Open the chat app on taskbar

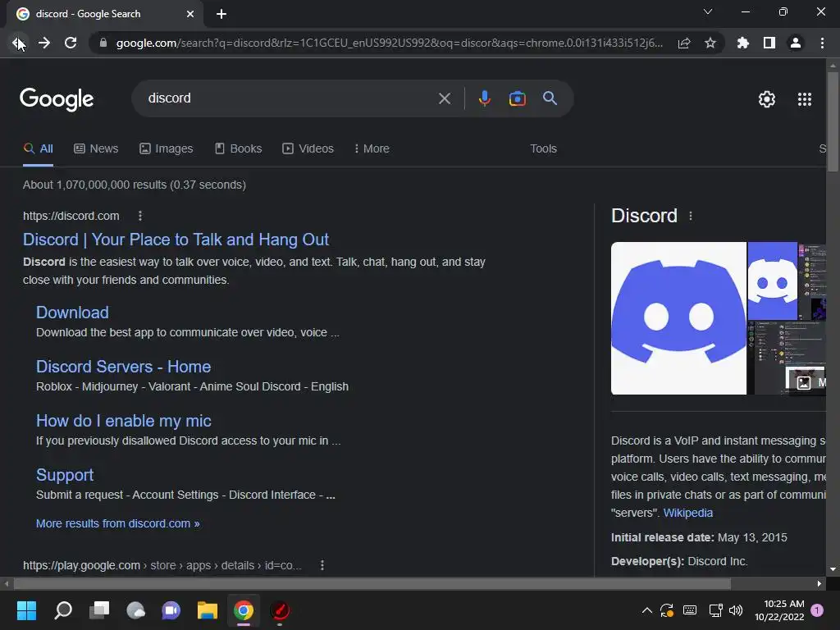(171, 610)
